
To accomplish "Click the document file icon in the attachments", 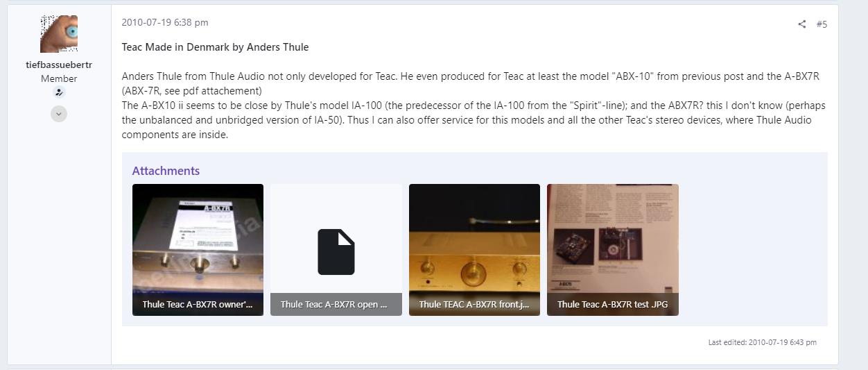I will pyautogui.click(x=336, y=252).
